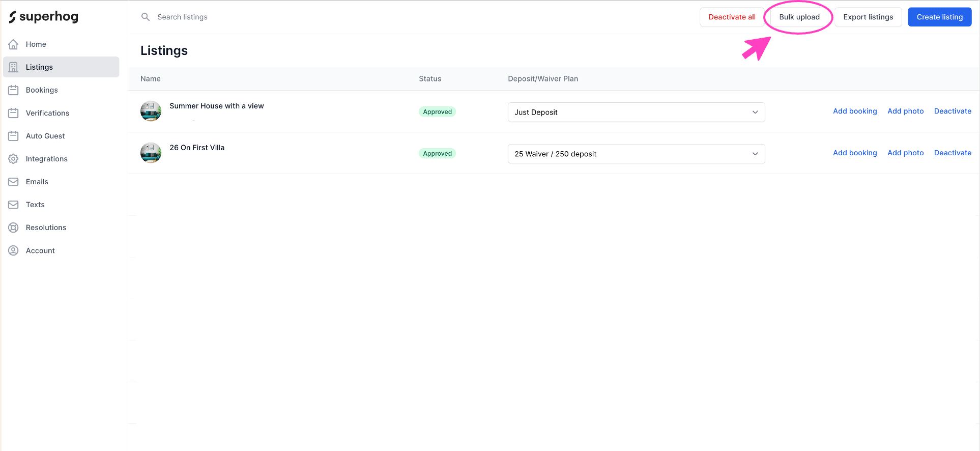The height and width of the screenshot is (451, 980).
Task: Click the Auto Guest calendar icon
Action: pos(14,136)
